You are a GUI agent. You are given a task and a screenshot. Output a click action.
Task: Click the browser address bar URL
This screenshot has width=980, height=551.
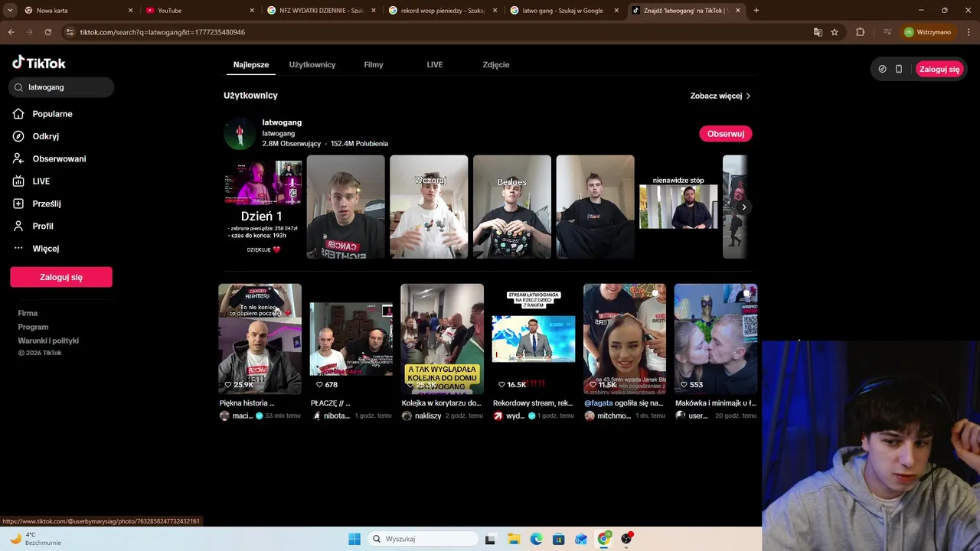pos(162,32)
